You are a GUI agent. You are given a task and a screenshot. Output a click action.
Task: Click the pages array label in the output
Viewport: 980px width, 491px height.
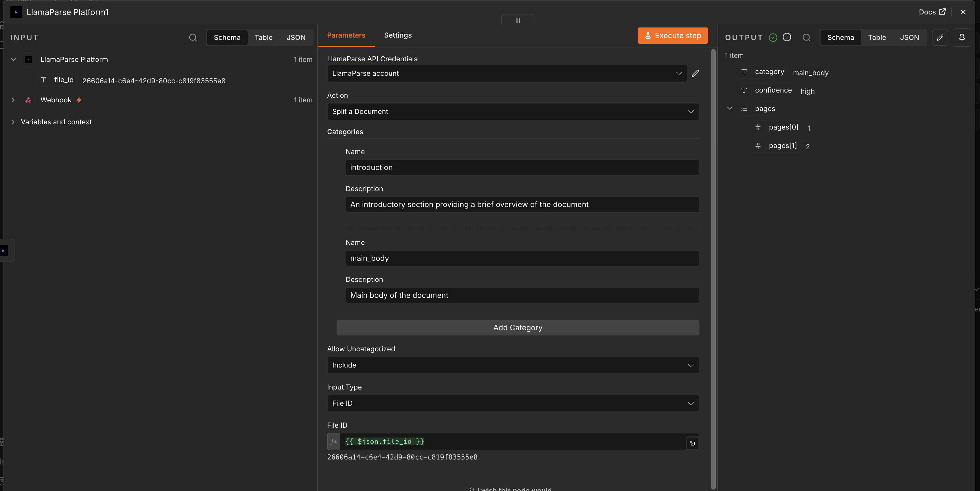pos(765,109)
